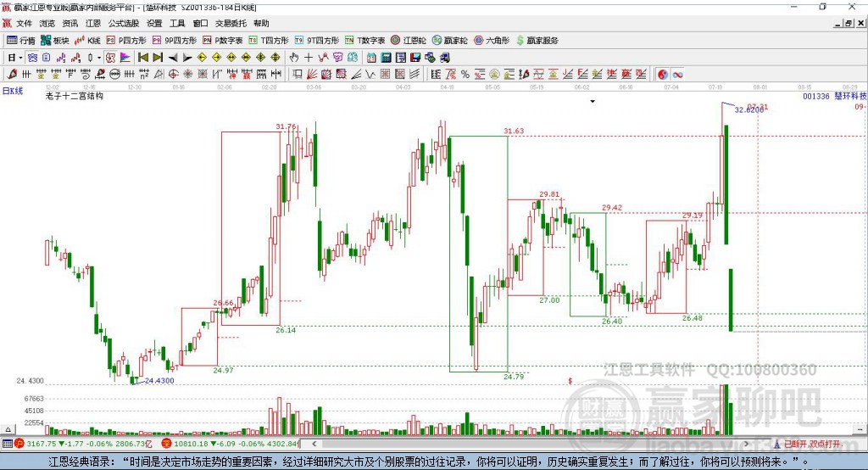The width and height of the screenshot is (868, 470).
Task: Click the 老子十二宫结构 label
Action: (x=75, y=96)
